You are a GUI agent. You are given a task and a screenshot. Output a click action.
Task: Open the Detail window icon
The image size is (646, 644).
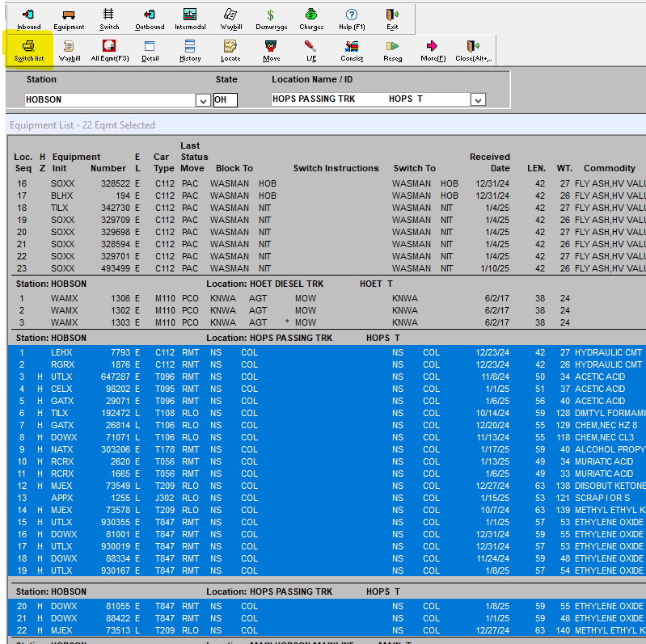150,51
